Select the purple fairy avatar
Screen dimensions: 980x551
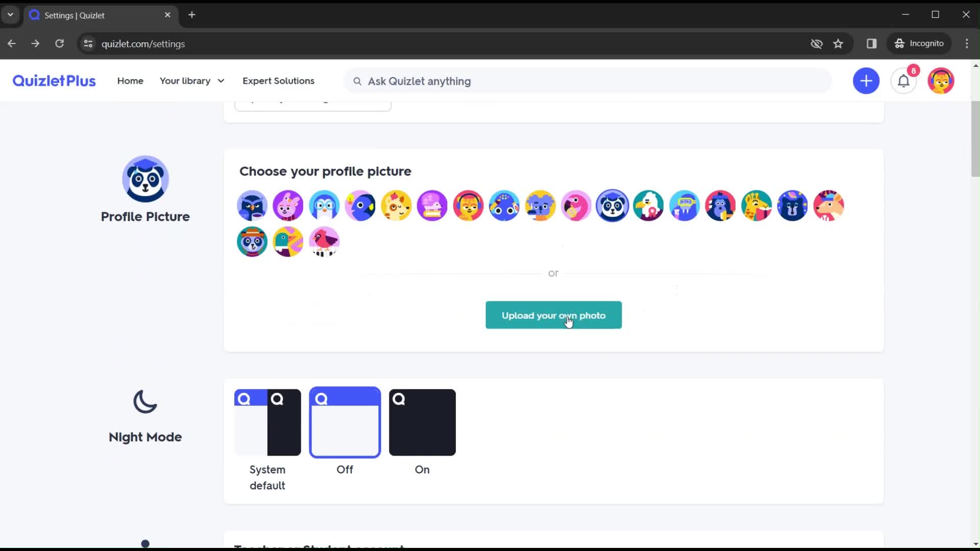coord(289,205)
